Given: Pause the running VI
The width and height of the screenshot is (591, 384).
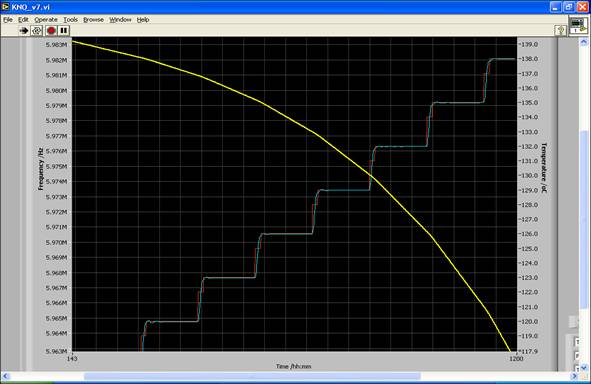Looking at the screenshot, I should point(64,31).
